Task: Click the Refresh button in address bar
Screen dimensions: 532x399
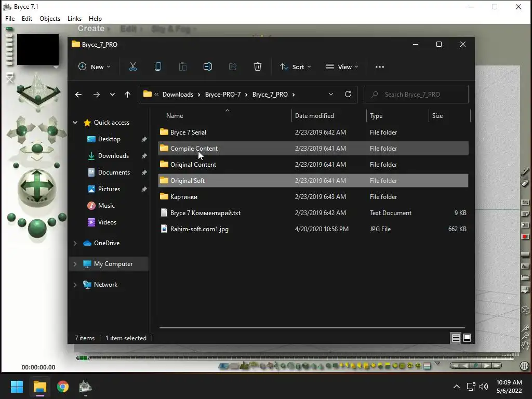Action: click(348, 95)
